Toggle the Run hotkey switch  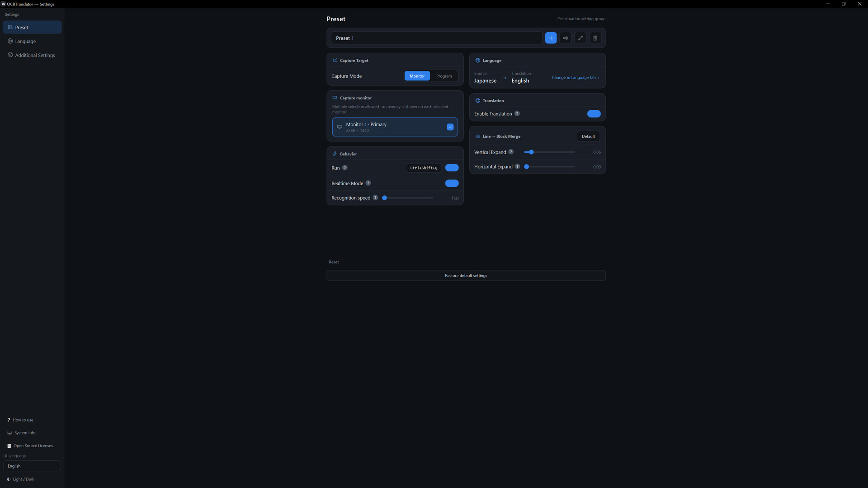coord(452,168)
